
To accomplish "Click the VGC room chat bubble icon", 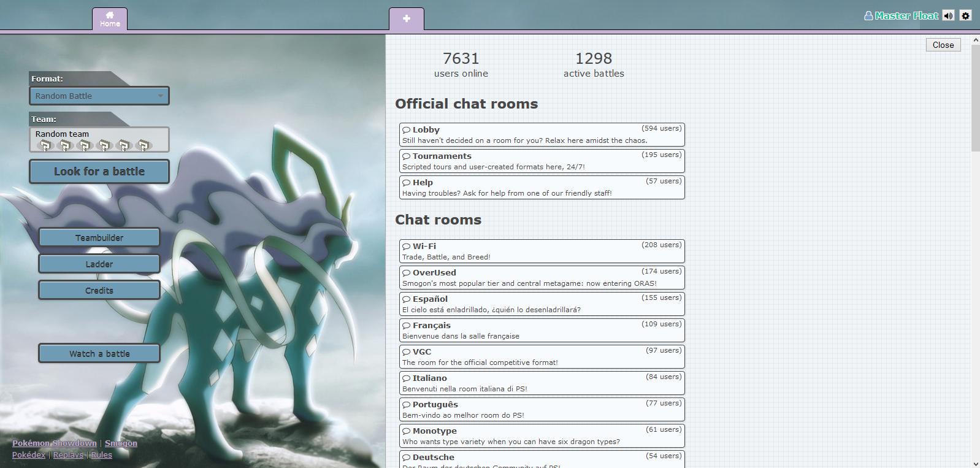I will click(x=406, y=352).
